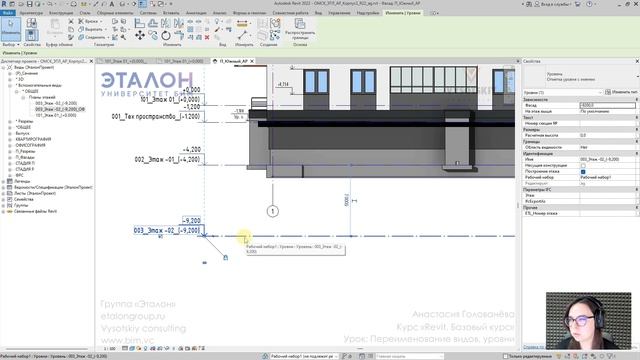Screen dimensions: 640x360
Task: Toggle the highlighted Thin Lines icon in quick access toolbar
Action: [142, 4]
